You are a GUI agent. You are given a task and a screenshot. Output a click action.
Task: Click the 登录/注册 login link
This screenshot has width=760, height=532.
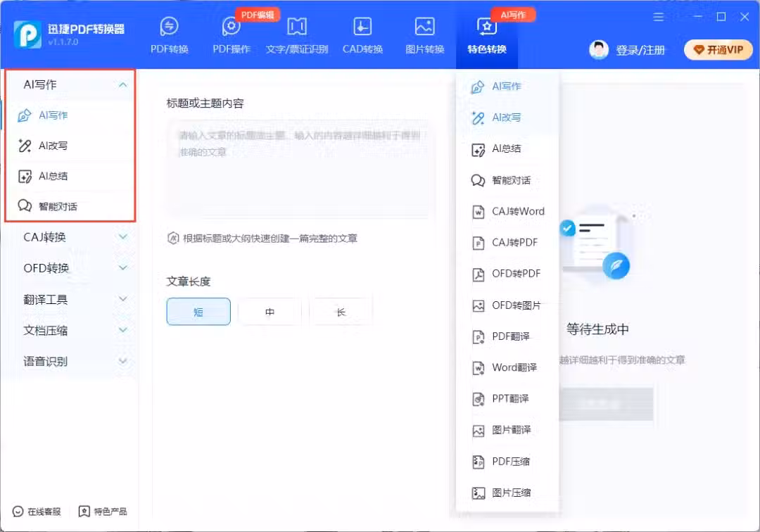pos(640,51)
